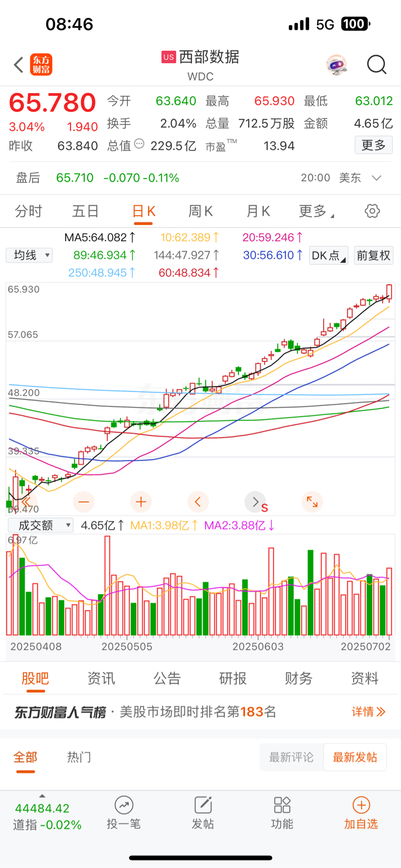The width and height of the screenshot is (401, 868).
Task: Open the 均线 indicator dropdown
Action: pos(29,255)
